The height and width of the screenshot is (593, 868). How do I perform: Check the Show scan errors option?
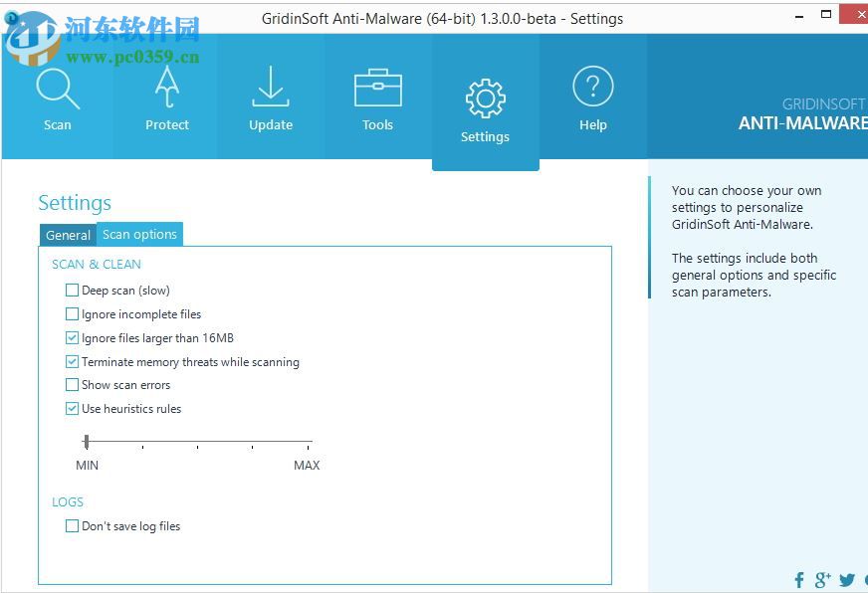[x=72, y=385]
